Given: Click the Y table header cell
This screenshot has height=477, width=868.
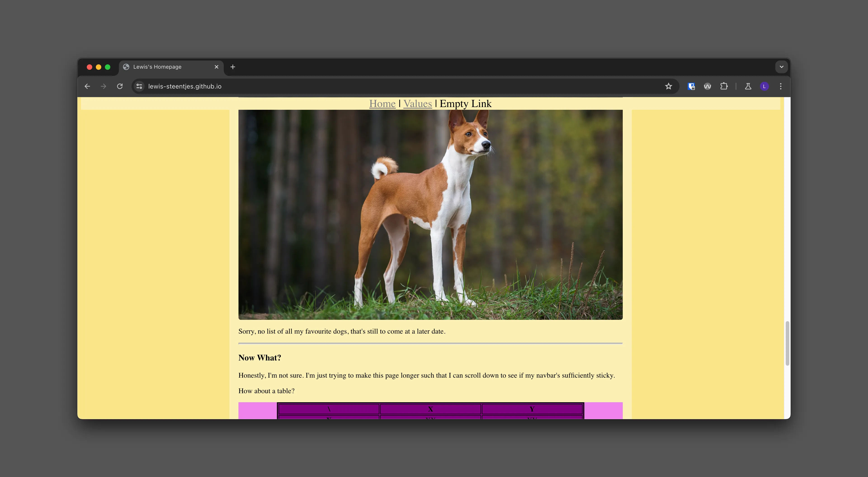Looking at the screenshot, I should click(x=532, y=409).
